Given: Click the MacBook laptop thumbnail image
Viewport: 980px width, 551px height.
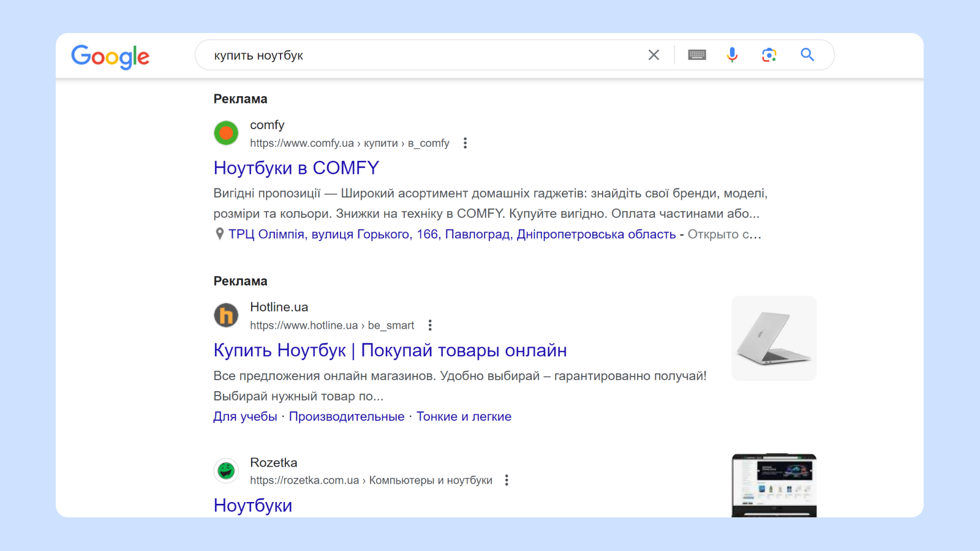Looking at the screenshot, I should (774, 339).
